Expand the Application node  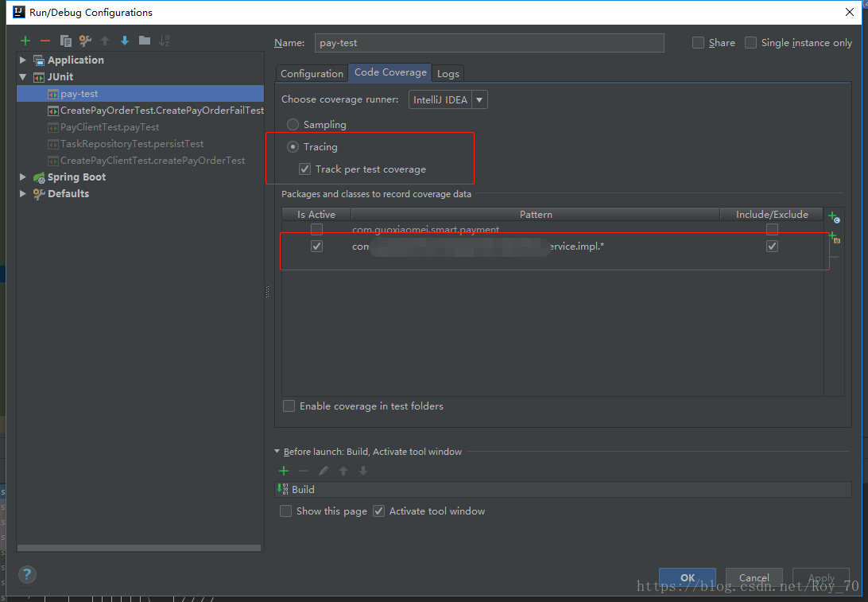(23, 60)
